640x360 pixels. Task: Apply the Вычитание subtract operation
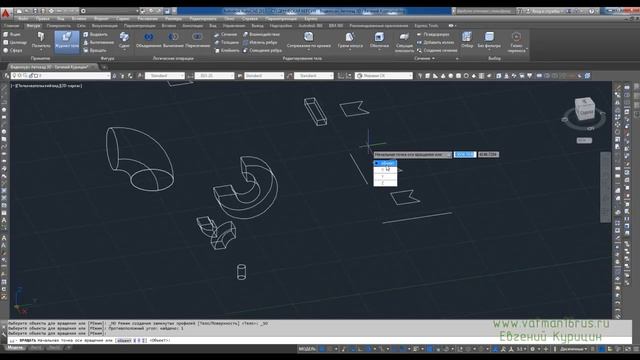[173, 40]
